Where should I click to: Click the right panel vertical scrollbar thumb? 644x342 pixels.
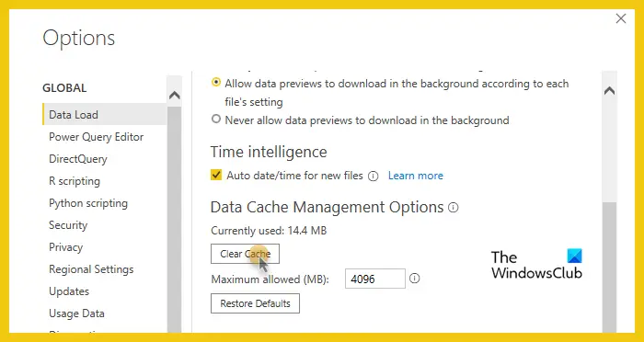pos(609,267)
